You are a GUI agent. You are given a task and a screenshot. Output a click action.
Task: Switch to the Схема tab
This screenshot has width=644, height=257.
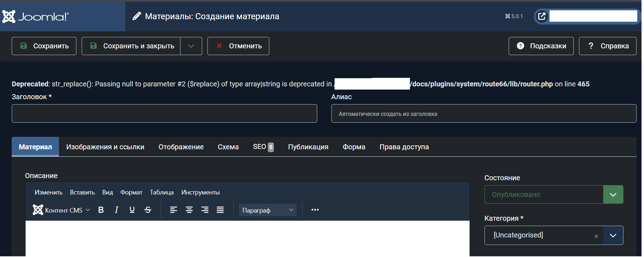click(x=228, y=147)
